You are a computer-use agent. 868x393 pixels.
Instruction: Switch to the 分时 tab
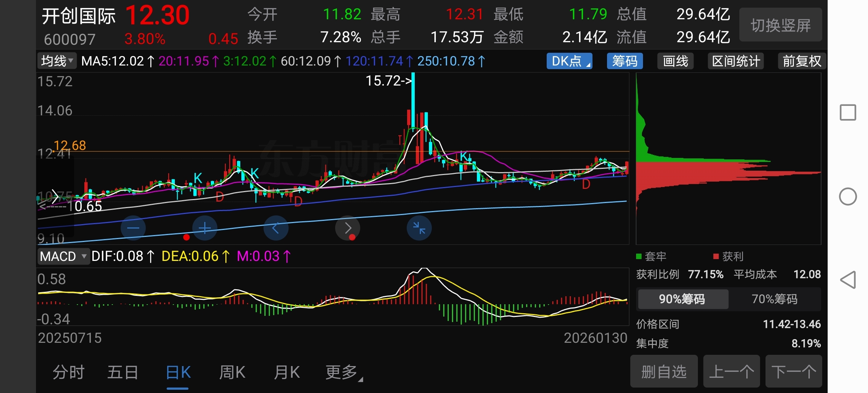(68, 372)
